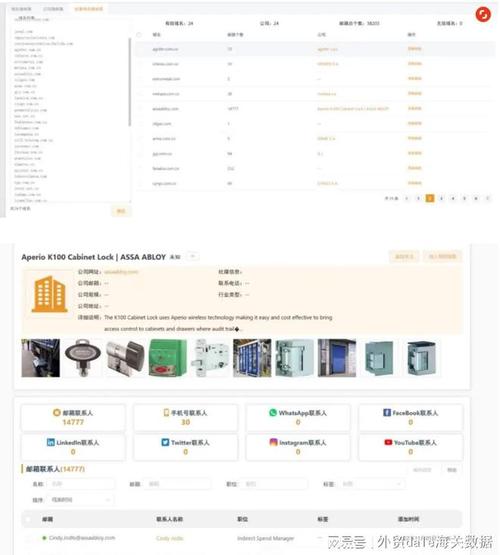The height and width of the screenshot is (555, 500).
Task: Open the assaabloy.com company website link
Action: pos(121,272)
